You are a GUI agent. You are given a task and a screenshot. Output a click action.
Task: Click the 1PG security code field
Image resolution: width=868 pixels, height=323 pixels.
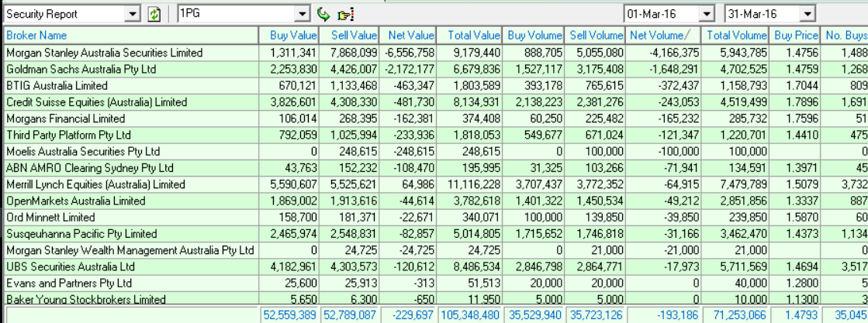236,14
